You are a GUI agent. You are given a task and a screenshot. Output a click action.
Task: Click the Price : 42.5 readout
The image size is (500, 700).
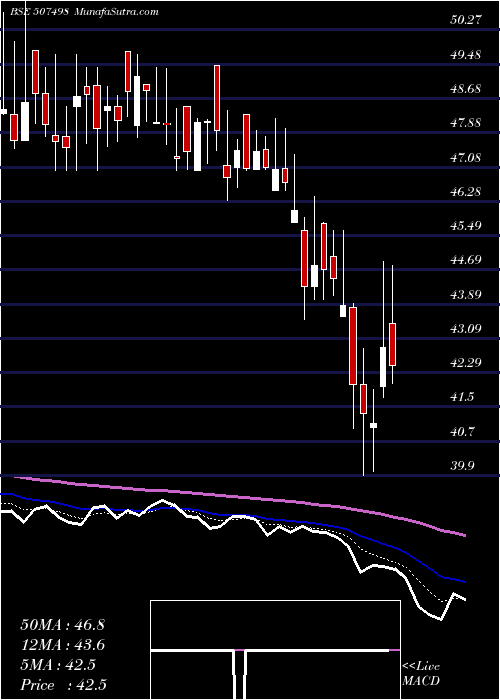click(x=63, y=685)
